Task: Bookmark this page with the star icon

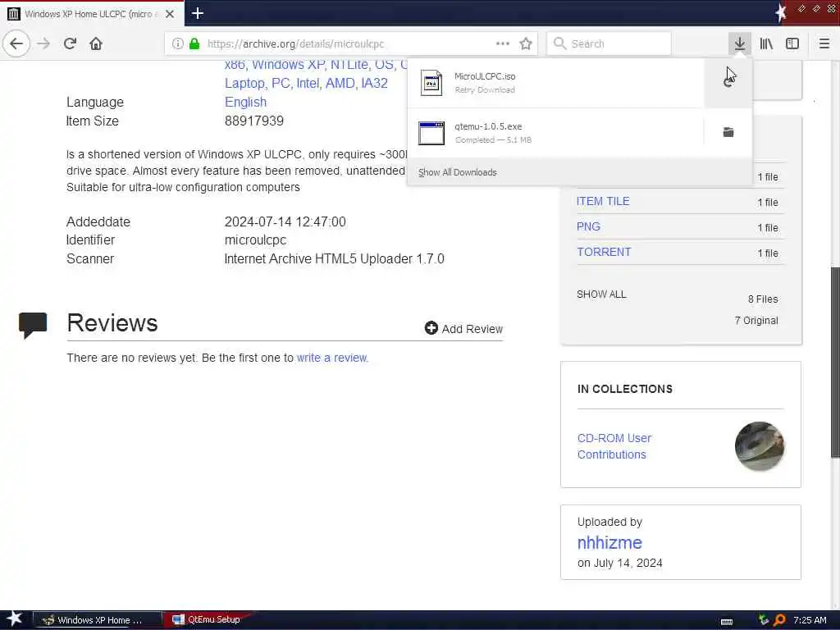Action: pos(526,44)
